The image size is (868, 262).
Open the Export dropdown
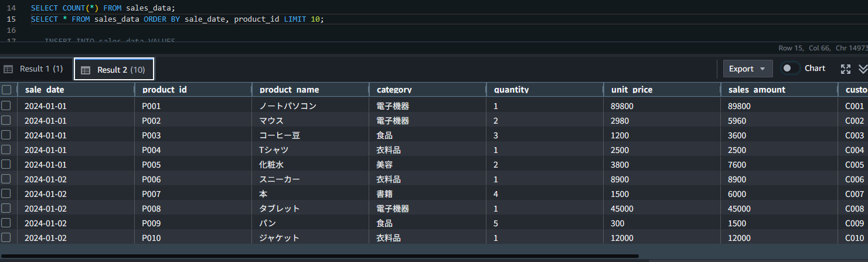747,69
